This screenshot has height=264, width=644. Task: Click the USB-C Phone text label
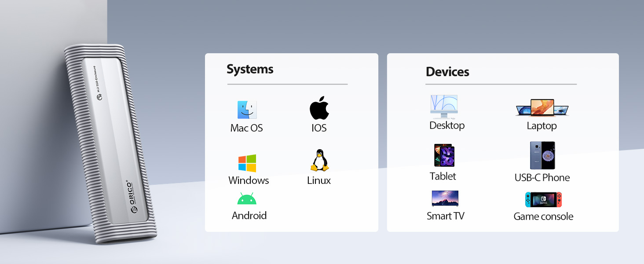(542, 178)
